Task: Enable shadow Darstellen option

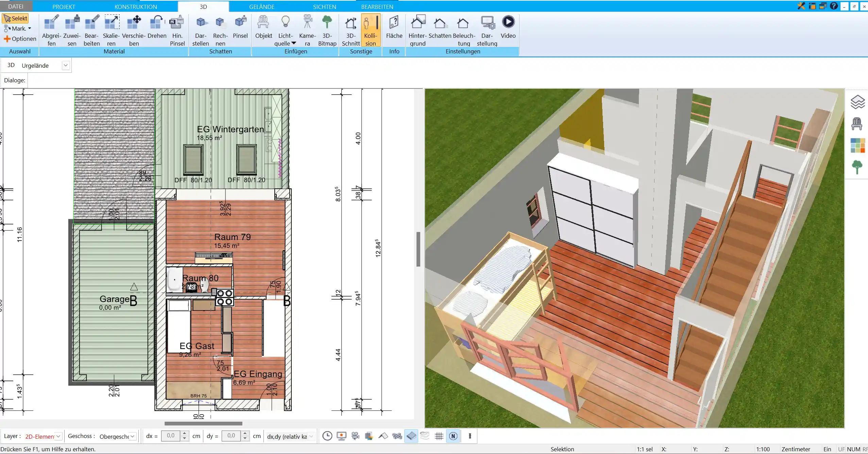Action: point(201,30)
